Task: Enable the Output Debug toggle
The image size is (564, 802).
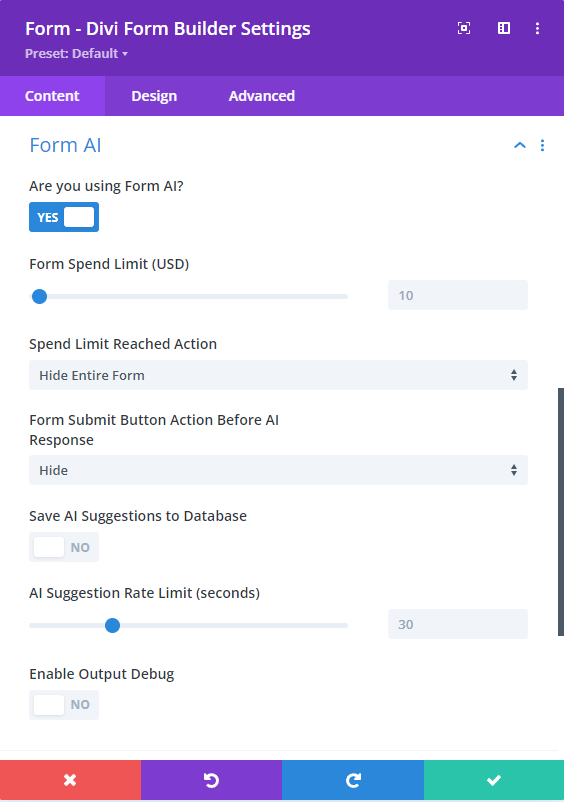Action: tap(64, 705)
